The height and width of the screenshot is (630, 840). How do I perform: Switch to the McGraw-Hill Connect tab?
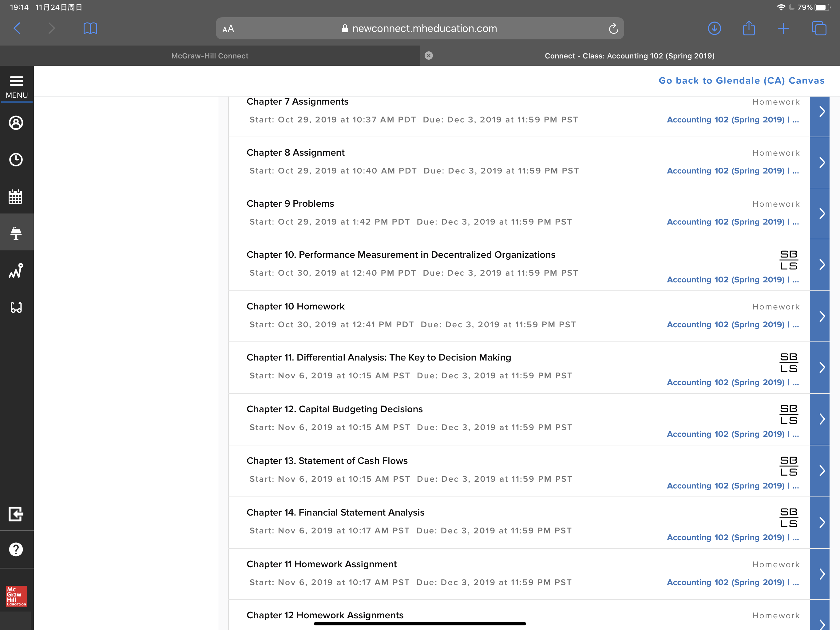click(x=210, y=55)
